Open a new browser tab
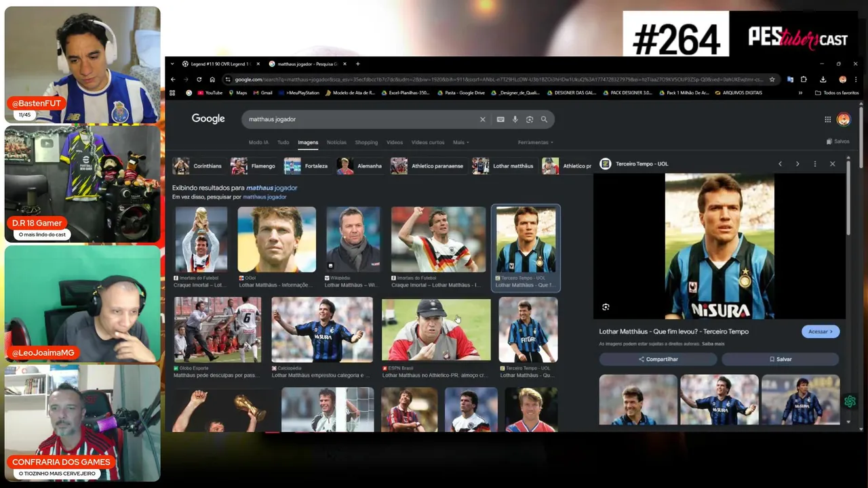The height and width of the screenshot is (488, 868). tap(357, 64)
